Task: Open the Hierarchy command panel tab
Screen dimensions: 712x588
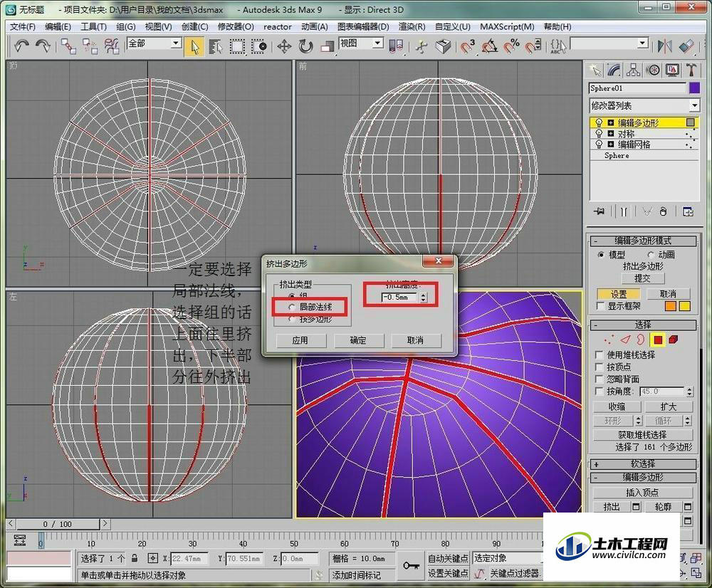Action: pos(634,70)
